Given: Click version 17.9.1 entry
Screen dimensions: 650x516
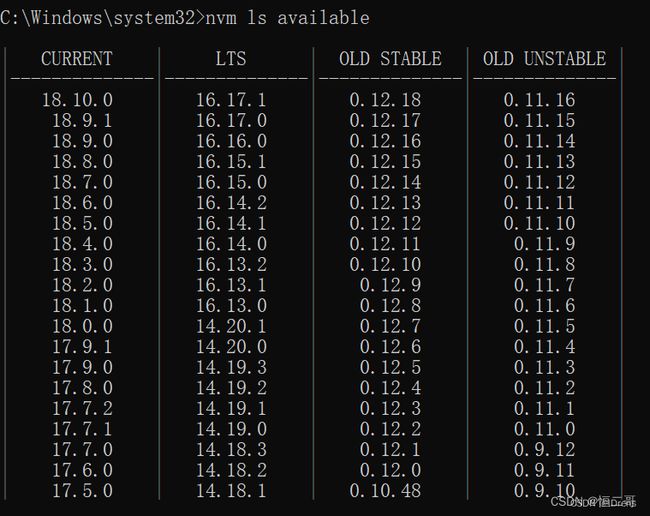Looking at the screenshot, I should (x=82, y=346).
